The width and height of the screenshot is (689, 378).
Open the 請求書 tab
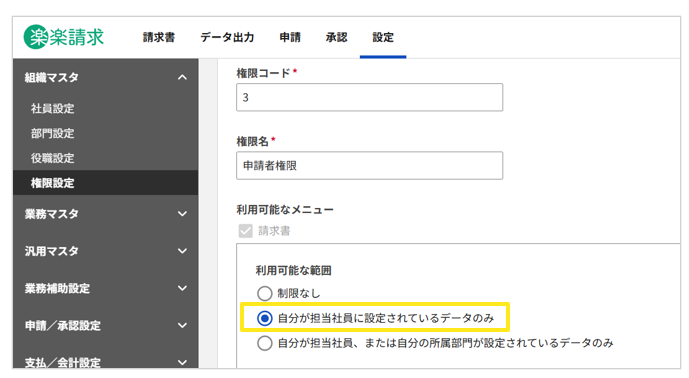[x=159, y=37]
